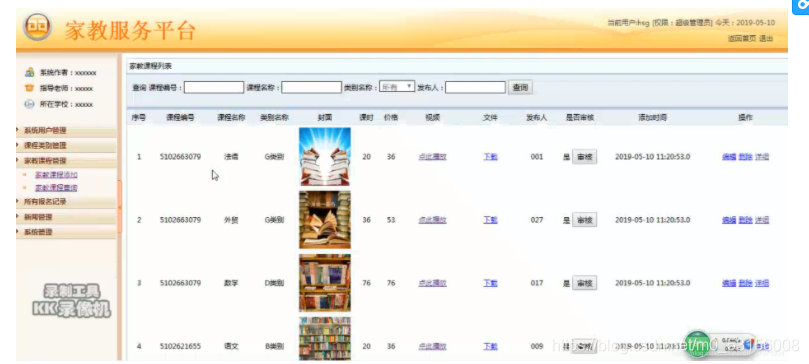Play video via 点此播放 for 数学 course

click(x=432, y=283)
